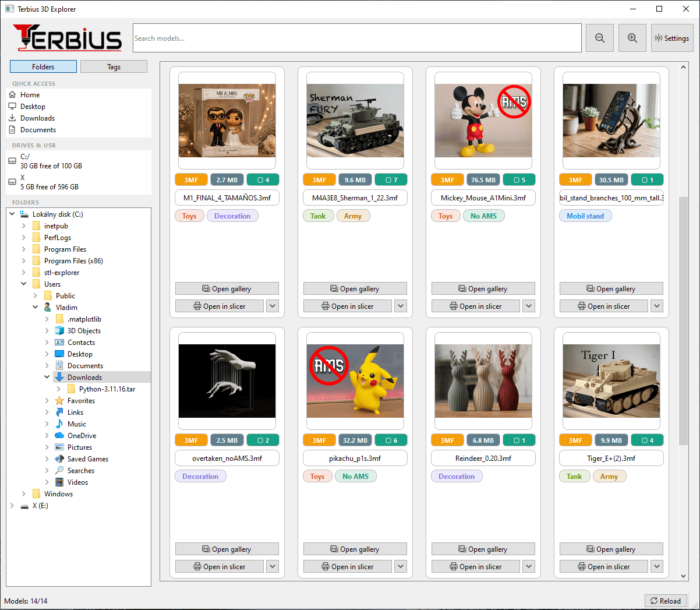The height and width of the screenshot is (610, 700).
Task: Click the Sherman Fury tank thumbnail
Action: pyautogui.click(x=355, y=121)
